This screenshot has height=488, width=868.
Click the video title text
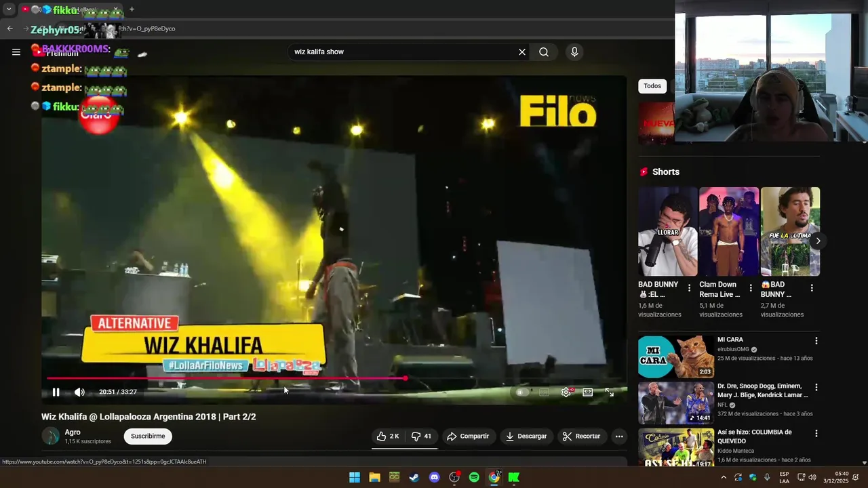[x=149, y=417]
